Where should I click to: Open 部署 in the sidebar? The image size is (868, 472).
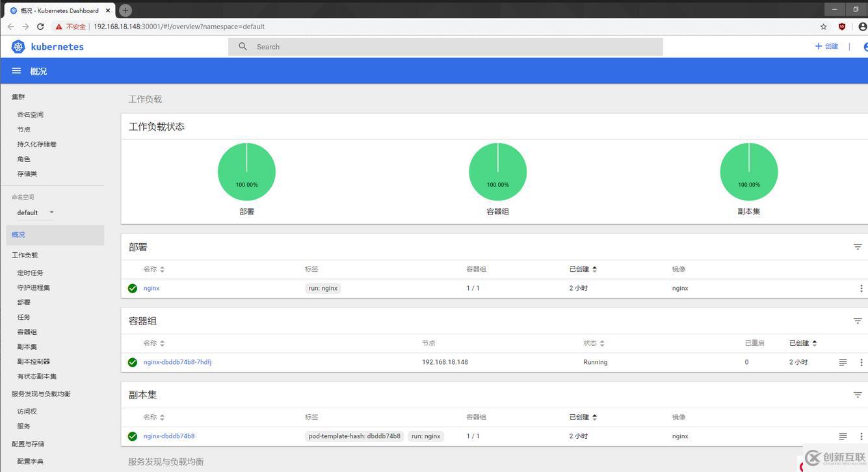24,302
